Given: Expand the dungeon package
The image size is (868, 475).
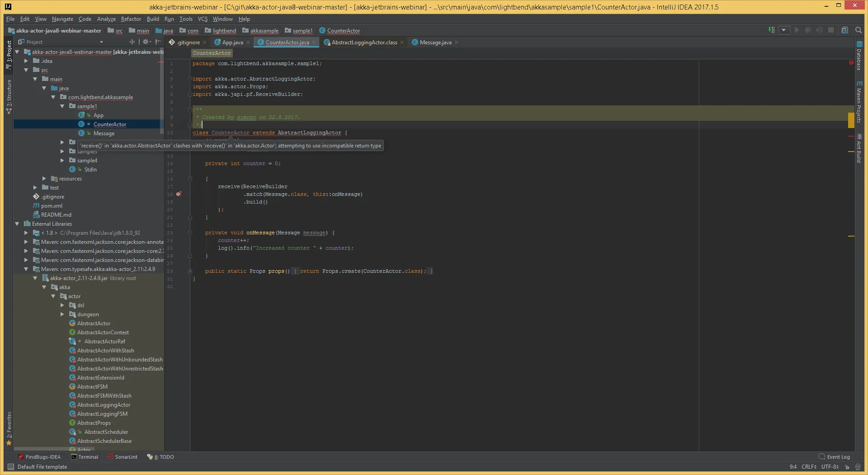Looking at the screenshot, I should pyautogui.click(x=62, y=314).
